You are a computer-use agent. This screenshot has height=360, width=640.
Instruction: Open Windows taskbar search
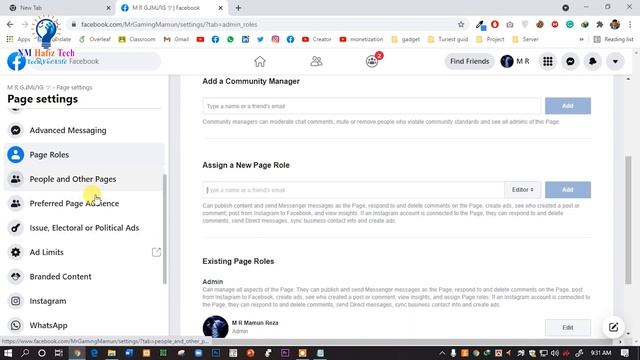(x=25, y=353)
